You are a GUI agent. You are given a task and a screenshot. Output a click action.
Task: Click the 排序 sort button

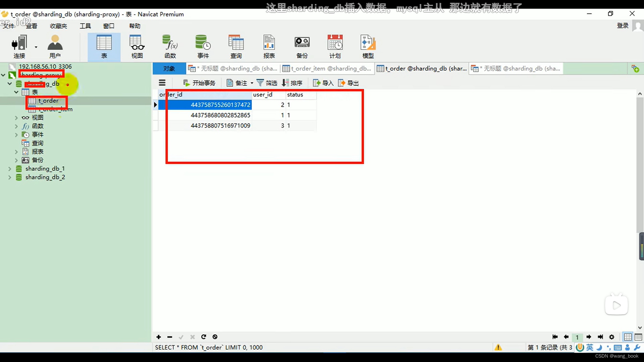pyautogui.click(x=292, y=83)
